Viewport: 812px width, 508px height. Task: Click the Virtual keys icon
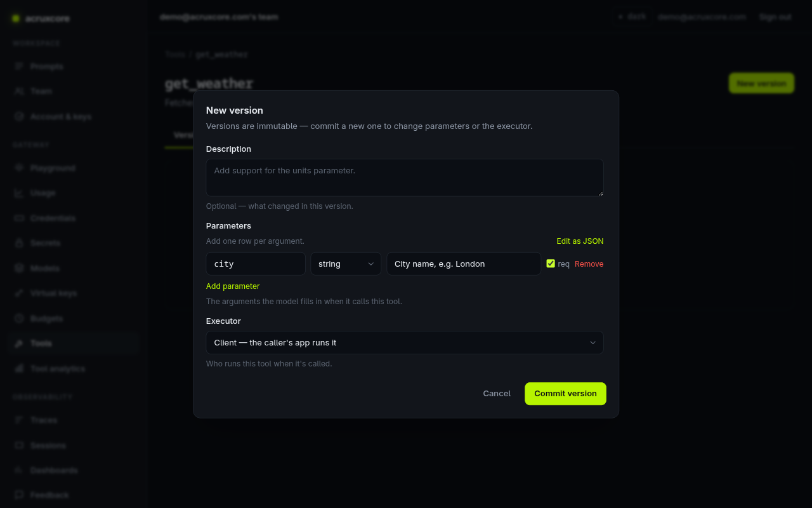pyautogui.click(x=18, y=293)
